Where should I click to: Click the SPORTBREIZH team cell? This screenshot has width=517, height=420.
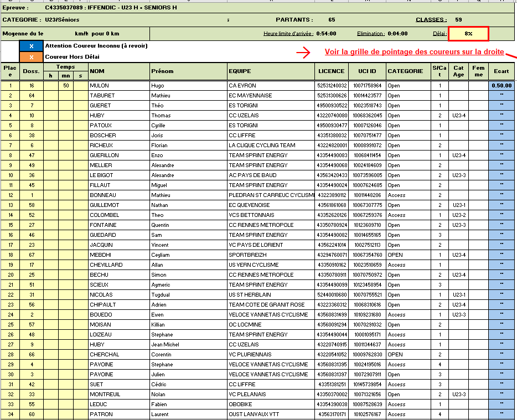pyautogui.click(x=271, y=255)
